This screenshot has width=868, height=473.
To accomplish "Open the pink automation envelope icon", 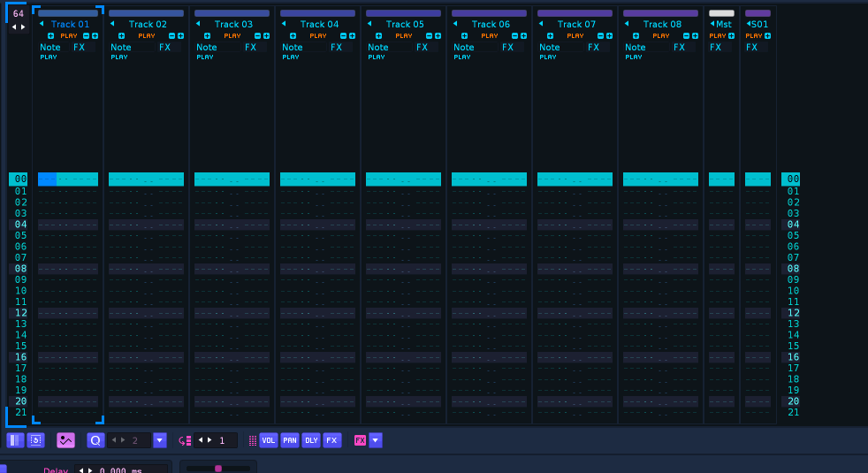I will [x=65, y=439].
